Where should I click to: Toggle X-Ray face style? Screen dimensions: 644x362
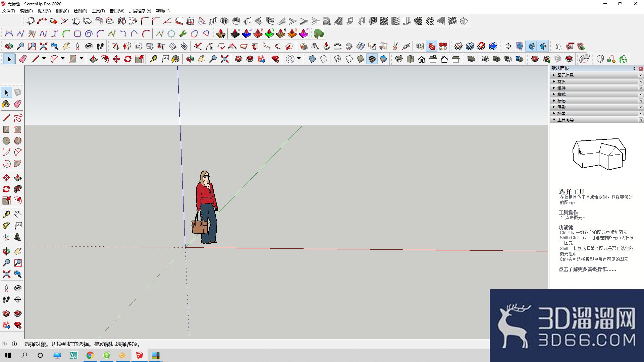coord(312,59)
